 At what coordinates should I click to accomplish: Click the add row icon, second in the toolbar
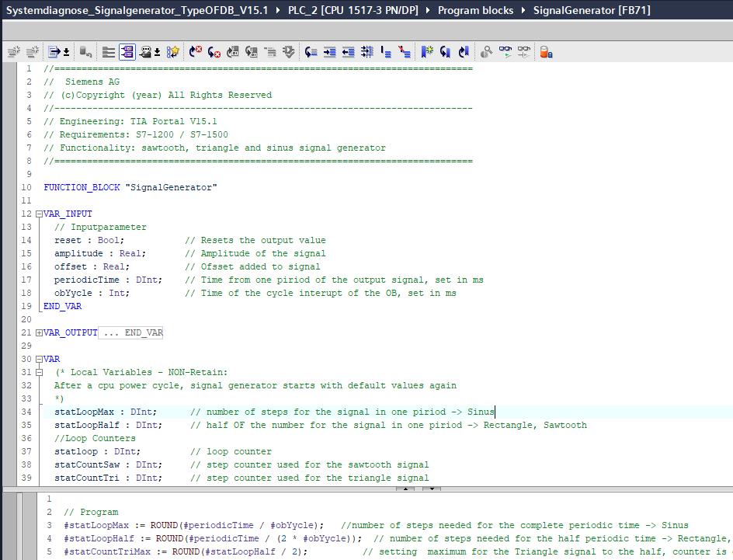pos(33,52)
